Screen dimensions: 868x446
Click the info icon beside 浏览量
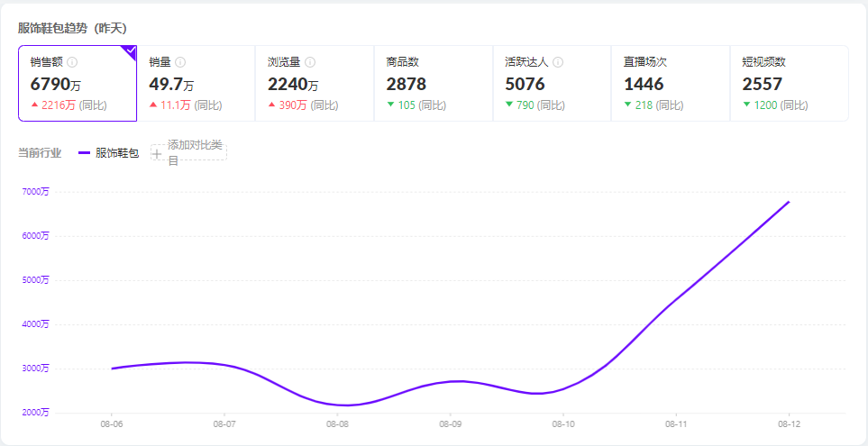[x=310, y=62]
